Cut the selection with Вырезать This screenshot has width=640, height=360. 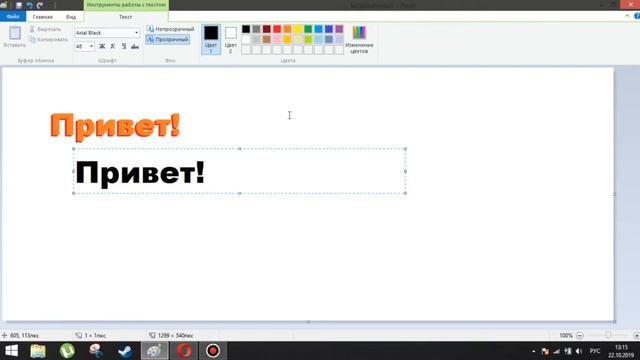click(x=45, y=29)
